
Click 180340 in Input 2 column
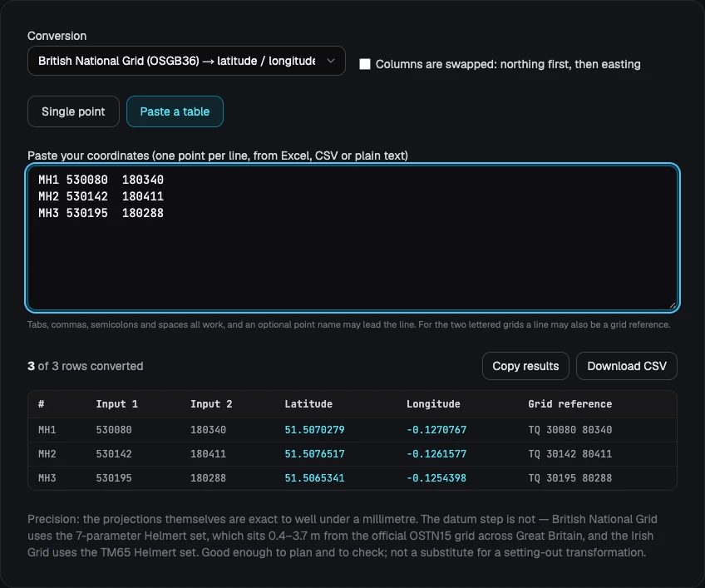[x=208, y=430]
